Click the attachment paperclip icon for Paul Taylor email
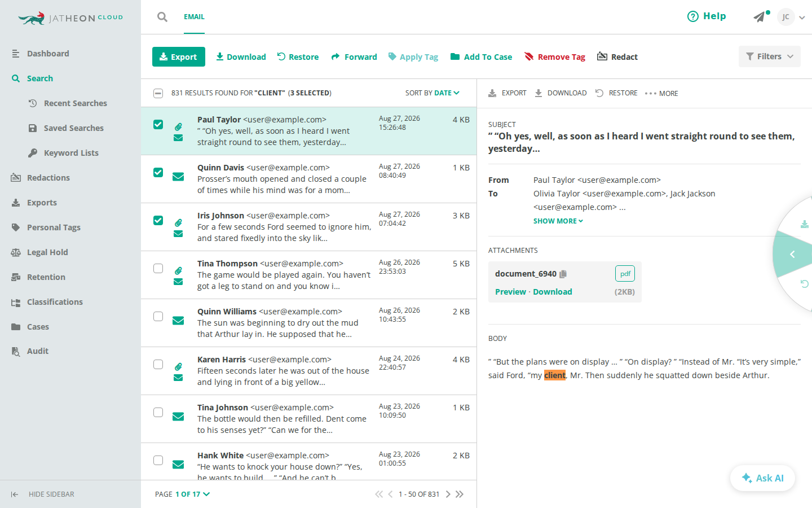The height and width of the screenshot is (508, 812). (178, 126)
